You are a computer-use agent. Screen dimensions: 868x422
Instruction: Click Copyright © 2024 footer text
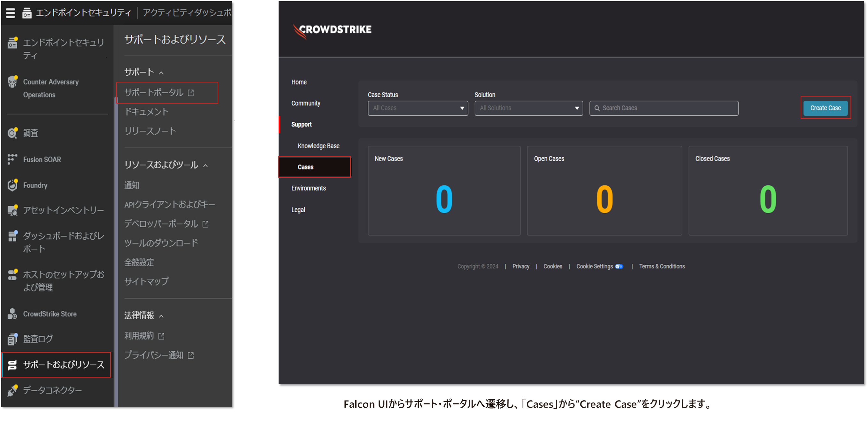(478, 267)
